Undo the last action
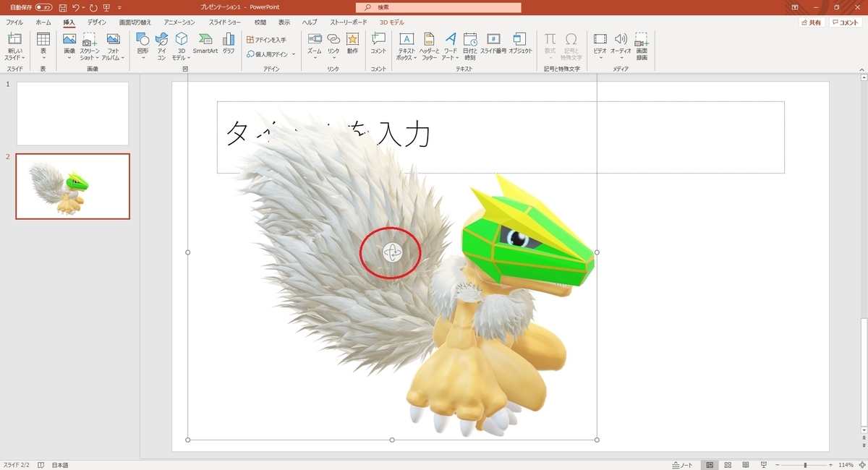Viewport: 868px width, 470px height. (x=75, y=7)
